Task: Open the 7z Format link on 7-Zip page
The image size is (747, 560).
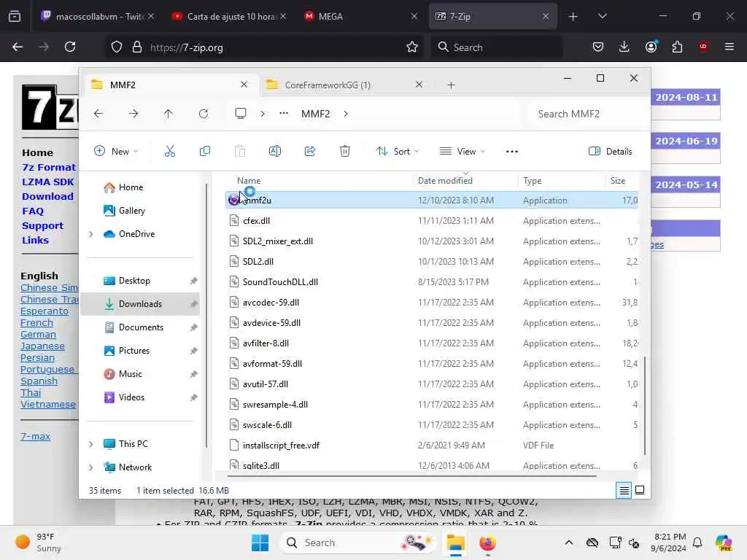Action: point(49,168)
